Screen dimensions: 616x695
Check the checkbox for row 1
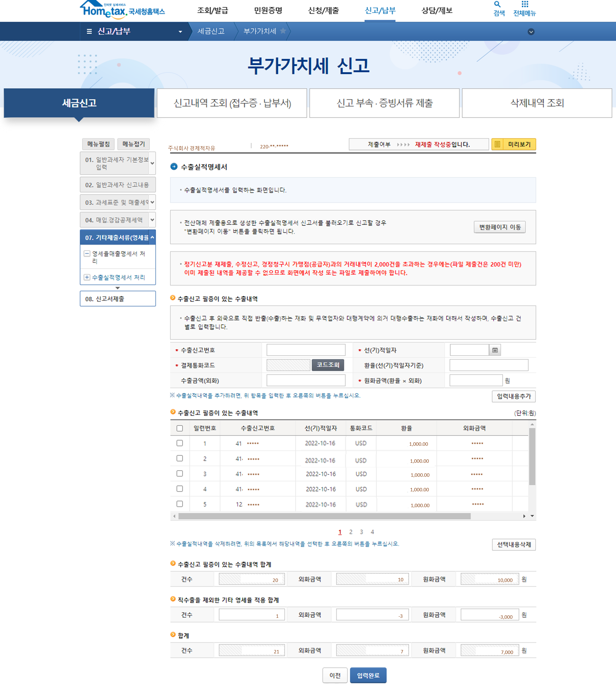(x=180, y=443)
